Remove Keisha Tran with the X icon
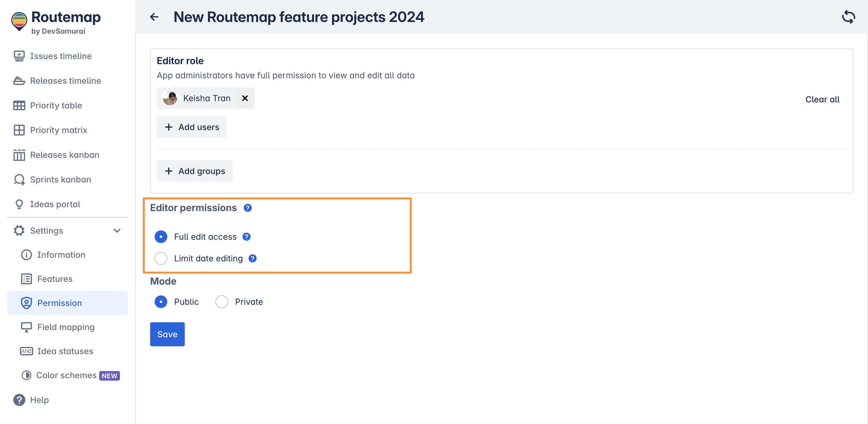This screenshot has height=424, width=868. pos(245,98)
